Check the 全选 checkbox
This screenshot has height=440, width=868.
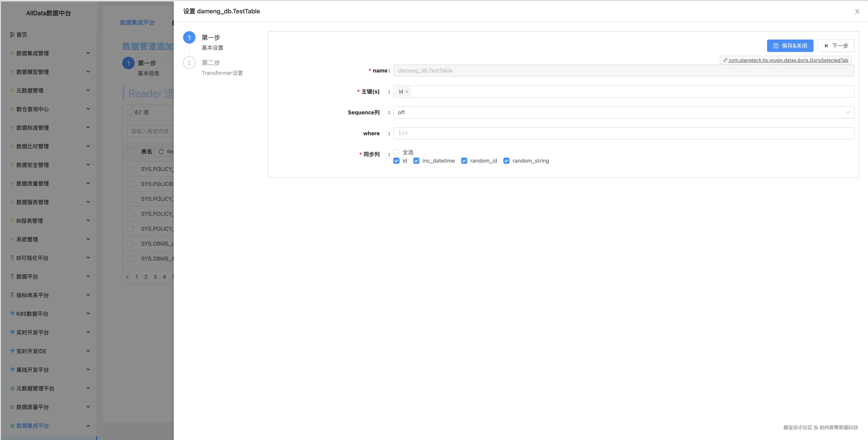pos(396,152)
